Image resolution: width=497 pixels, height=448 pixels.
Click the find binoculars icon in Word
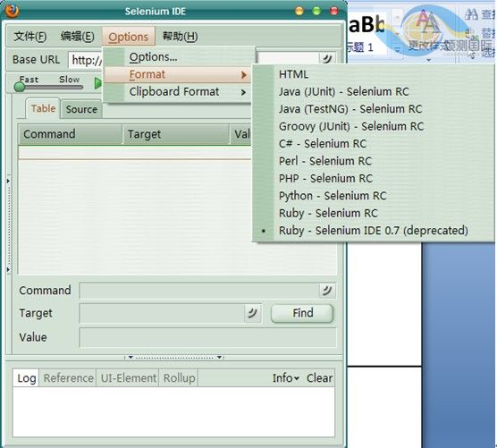(x=471, y=14)
